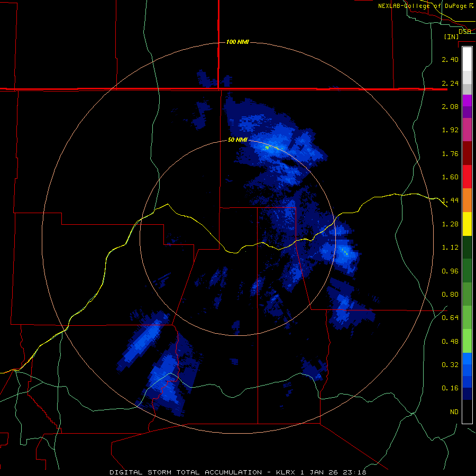Click the white swatch in the color scale

coord(467,59)
